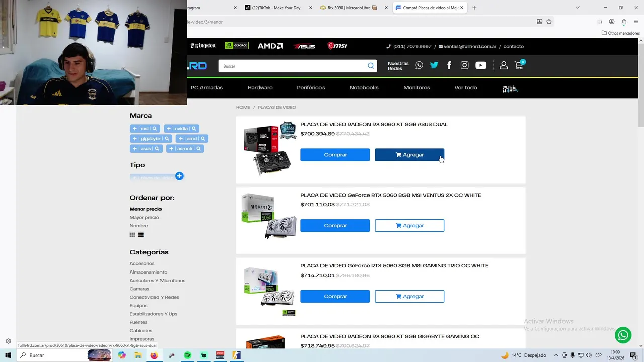Toggle the gigabyte brand filter
This screenshot has height=362, width=644.
151,139
